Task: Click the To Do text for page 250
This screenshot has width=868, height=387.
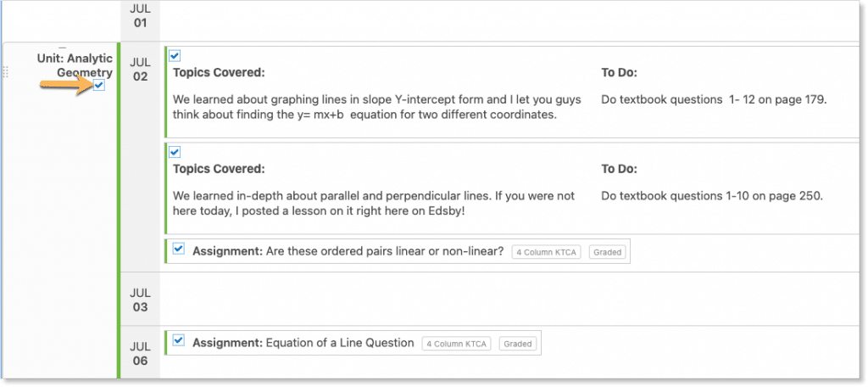Action: tap(712, 196)
